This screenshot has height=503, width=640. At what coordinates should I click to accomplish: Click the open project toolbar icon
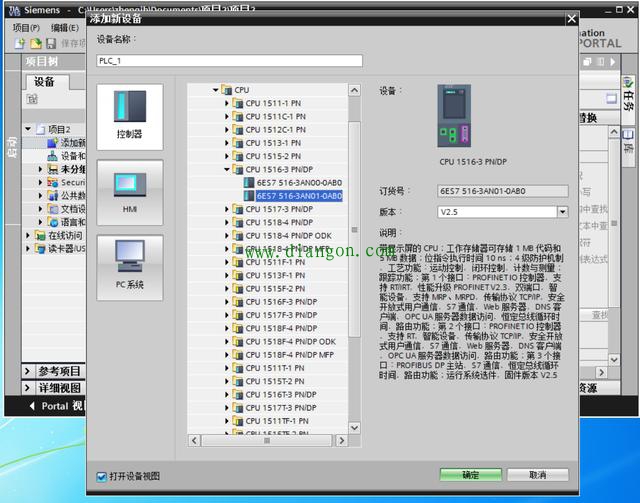(x=35, y=44)
